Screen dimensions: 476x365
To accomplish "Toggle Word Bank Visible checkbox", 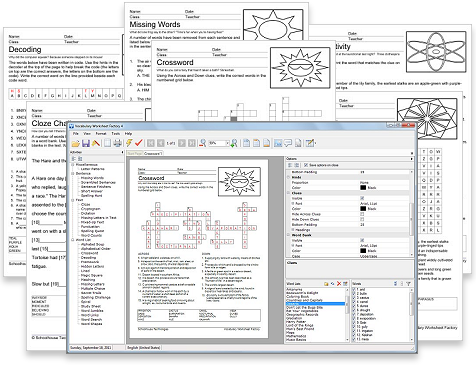I will 362,240.
